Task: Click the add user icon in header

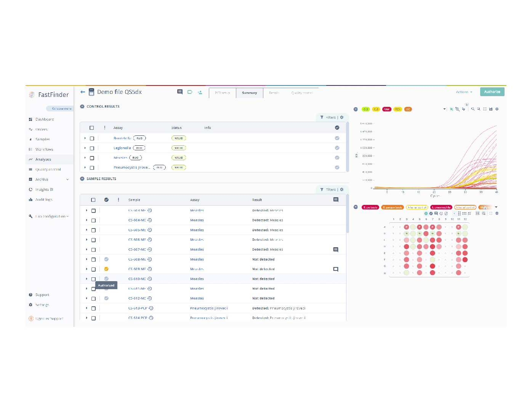Action: click(200, 92)
